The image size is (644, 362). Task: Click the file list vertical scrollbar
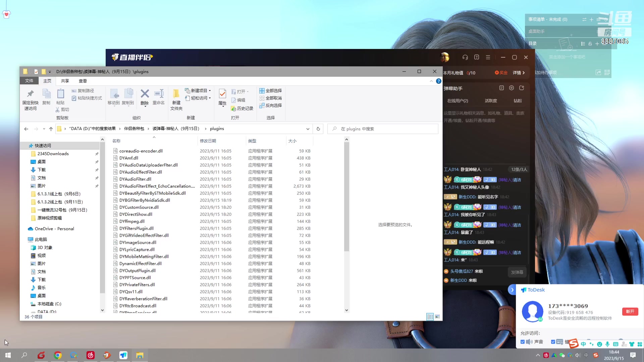tap(346, 196)
